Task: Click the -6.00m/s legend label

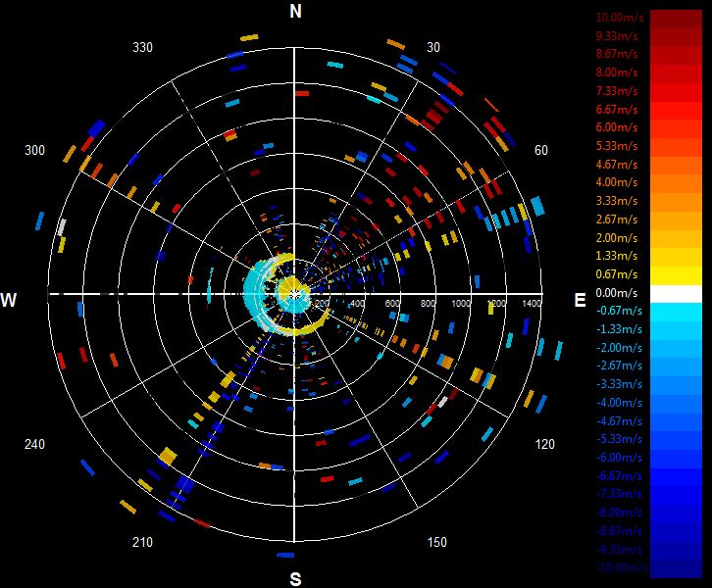Action: pos(619,458)
